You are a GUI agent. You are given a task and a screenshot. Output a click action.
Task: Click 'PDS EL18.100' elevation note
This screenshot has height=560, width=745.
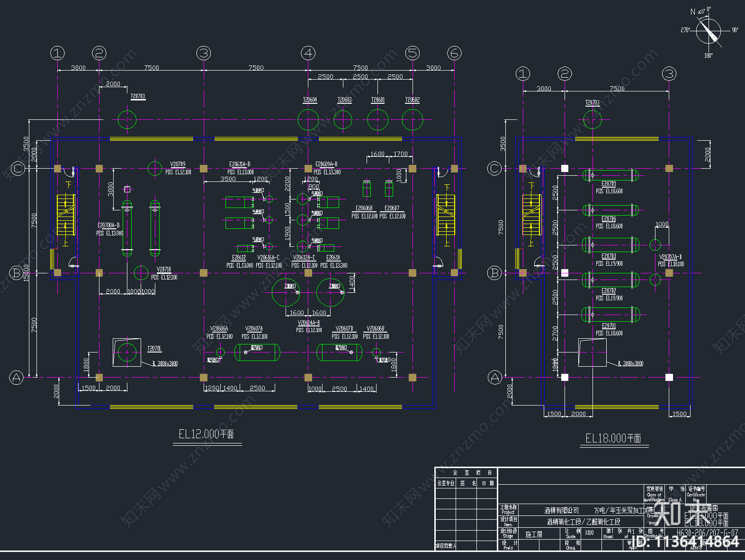[671, 264]
